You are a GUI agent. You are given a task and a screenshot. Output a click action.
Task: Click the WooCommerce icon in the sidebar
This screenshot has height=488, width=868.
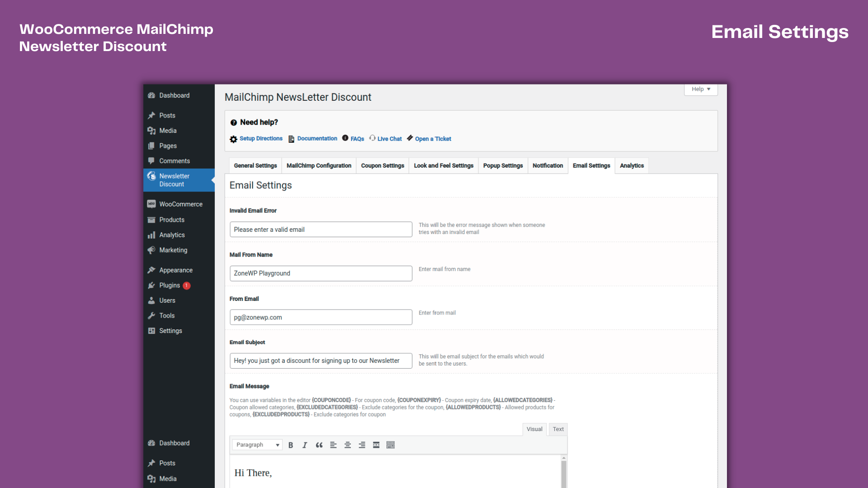point(151,204)
